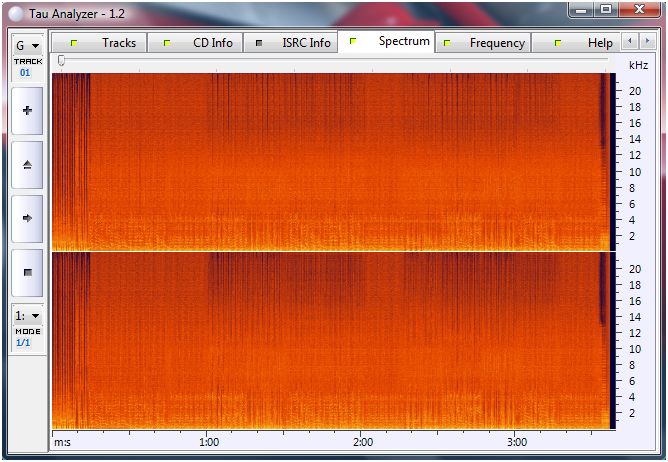Screen dimensions: 668x462
Task: Open the CD Info tab
Action: coord(198,43)
